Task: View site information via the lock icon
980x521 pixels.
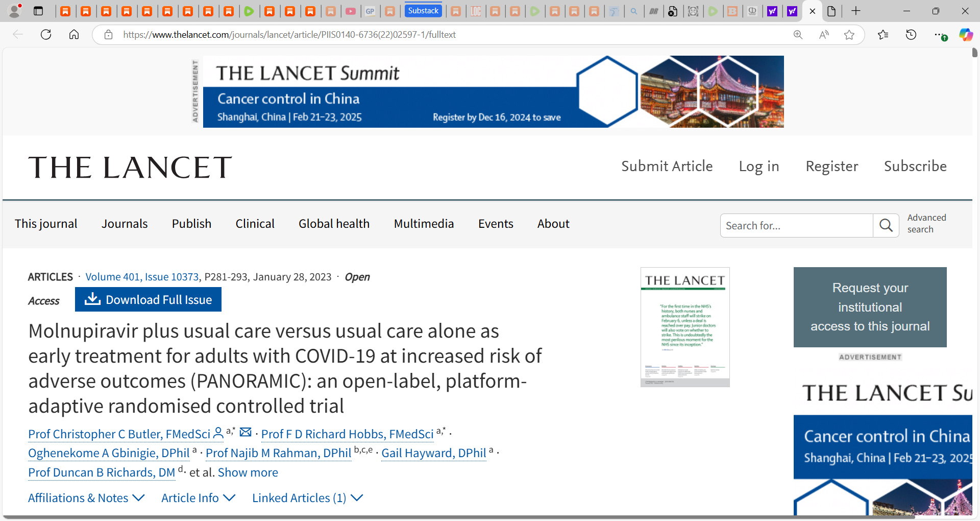Action: point(108,35)
